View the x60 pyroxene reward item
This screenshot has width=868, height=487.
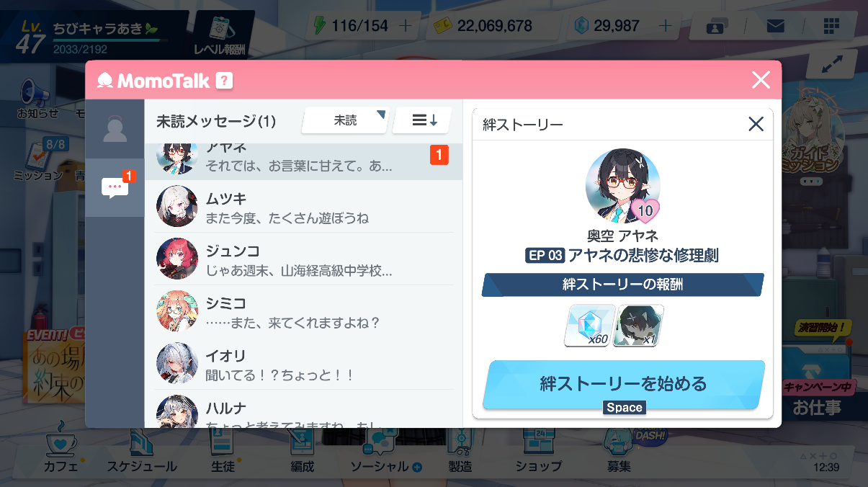click(x=589, y=326)
